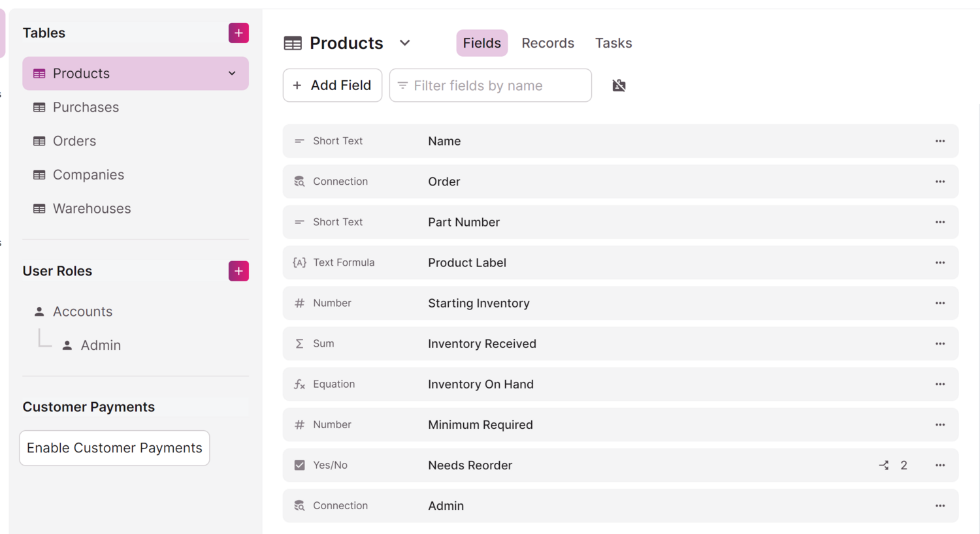Click the hide-field-icons toggle beside the filter box
The width and height of the screenshot is (980, 534).
click(619, 86)
